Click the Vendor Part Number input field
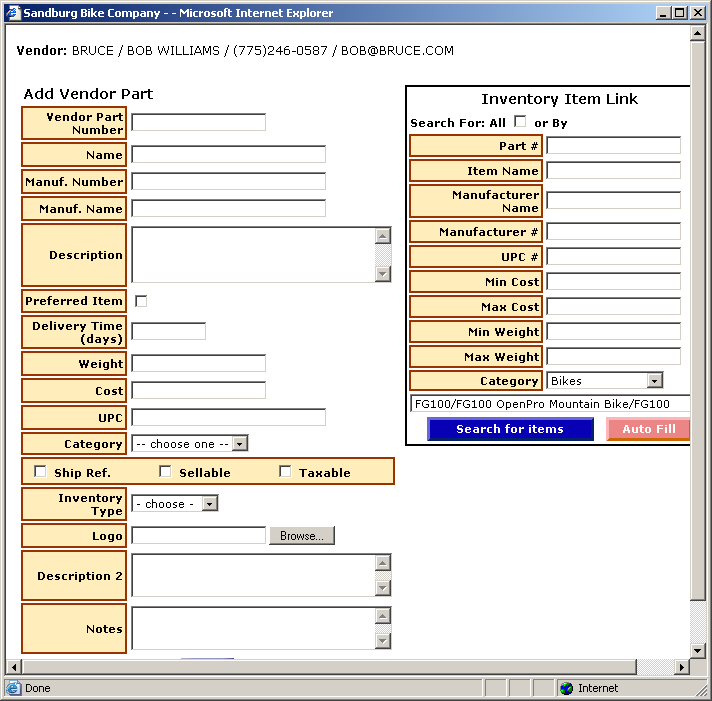Viewport: 712px width, 701px height. (198, 122)
